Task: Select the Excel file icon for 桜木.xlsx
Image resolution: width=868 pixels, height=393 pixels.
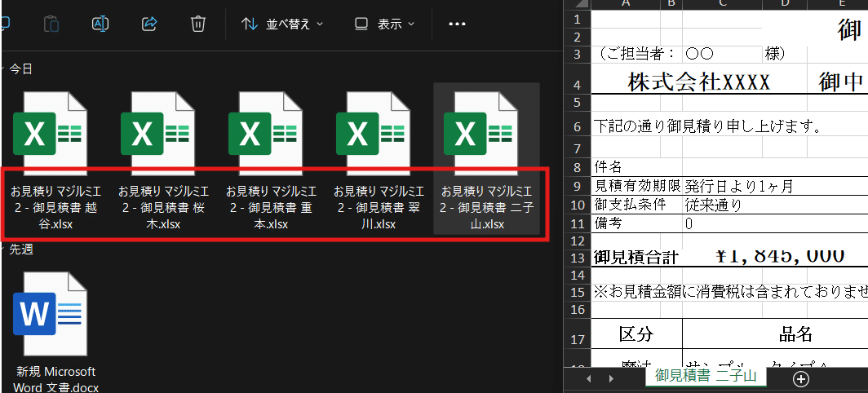Action: (x=157, y=134)
